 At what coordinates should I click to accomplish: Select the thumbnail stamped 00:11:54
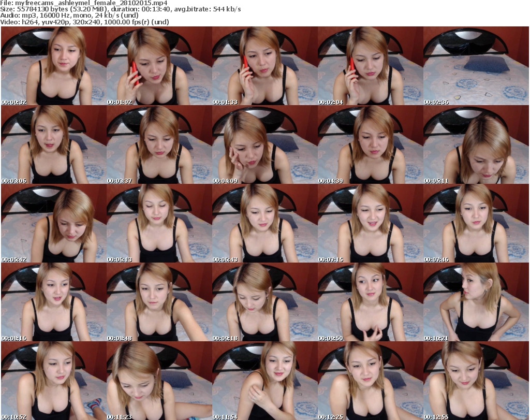pyautogui.click(x=264, y=381)
